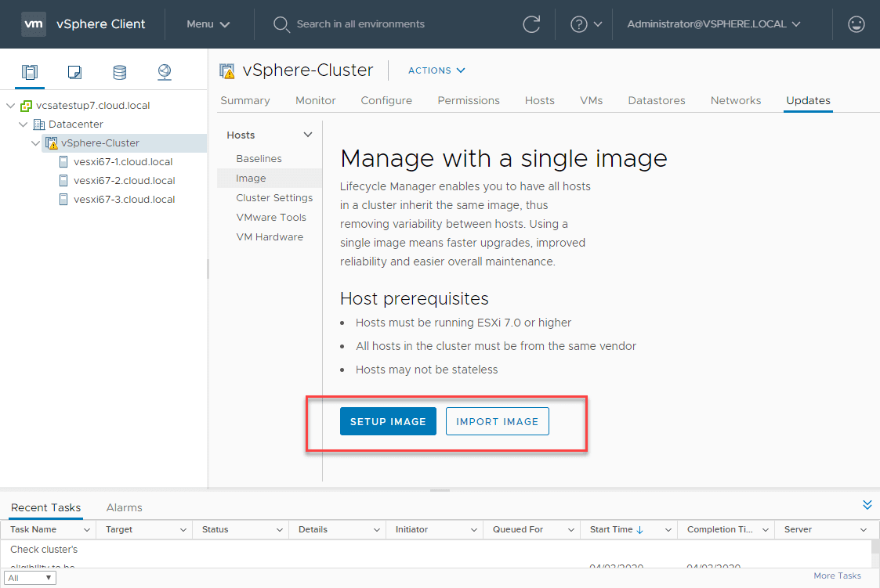880x588 pixels.
Task: Click the vm logo icon
Action: click(x=34, y=24)
